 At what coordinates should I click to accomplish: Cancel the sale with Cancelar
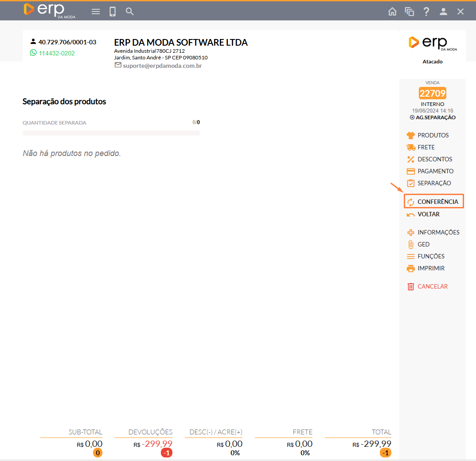click(432, 286)
